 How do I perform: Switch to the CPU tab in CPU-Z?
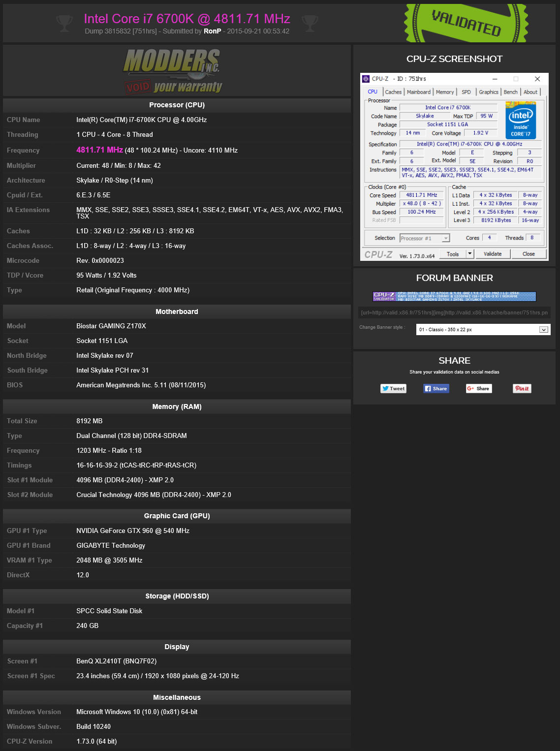pos(373,92)
